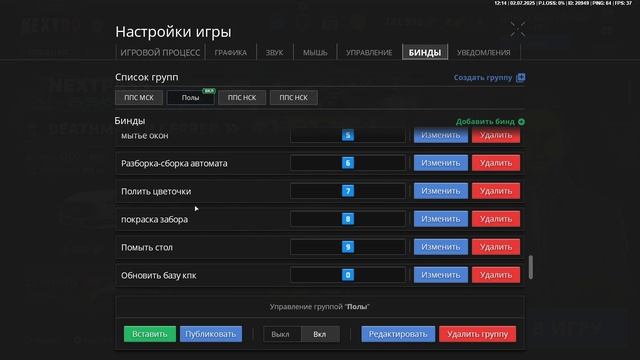Select the Полы group
The width and height of the screenshot is (640, 360).
click(x=190, y=98)
